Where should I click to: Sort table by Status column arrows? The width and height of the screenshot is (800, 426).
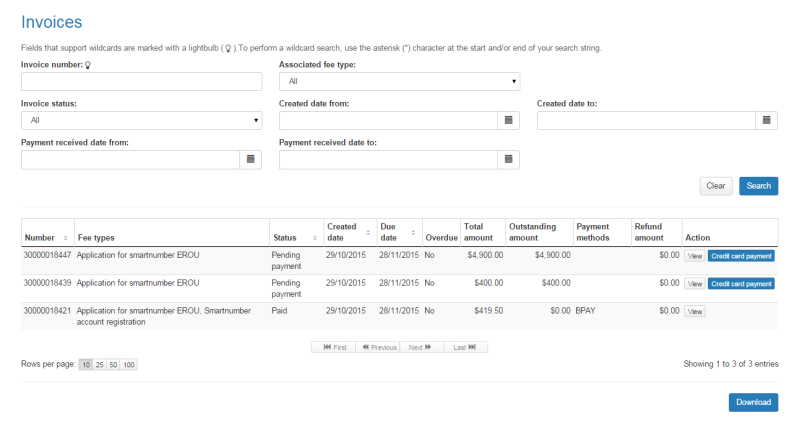[x=315, y=238]
